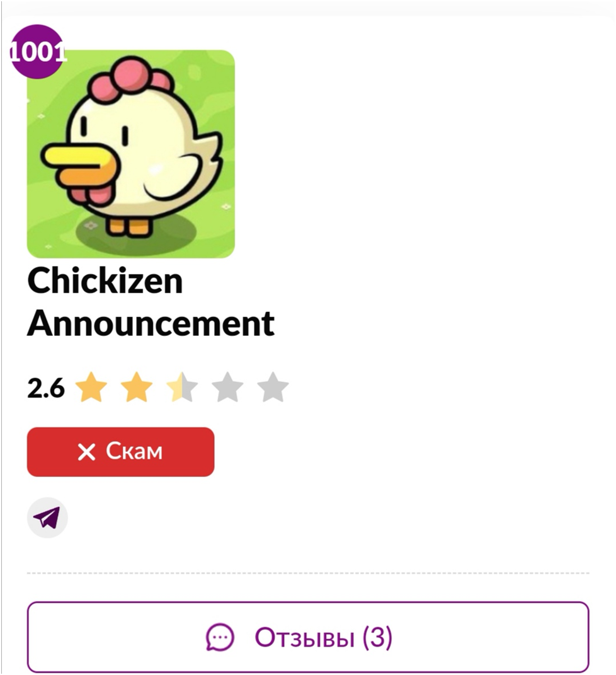Screen dimensions: 616x675
Task: Click the Скам text label
Action: tap(134, 452)
